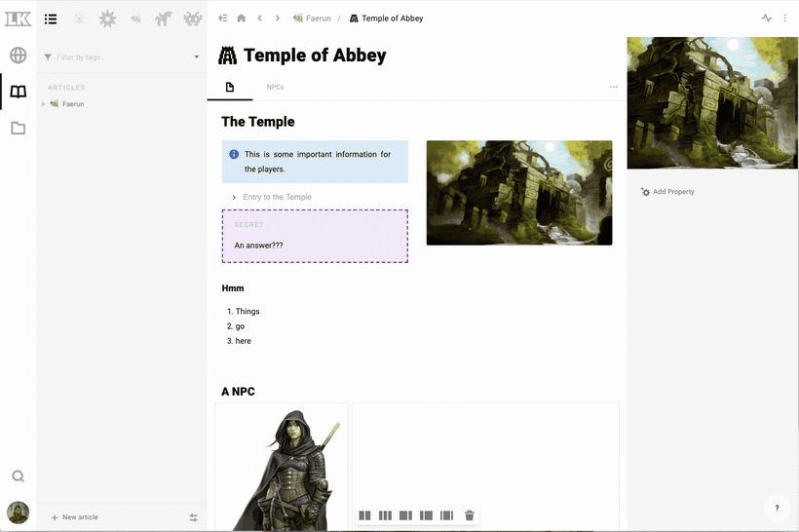Click list item here
Screen dimensions: 799x532
pyautogui.click(x=243, y=341)
